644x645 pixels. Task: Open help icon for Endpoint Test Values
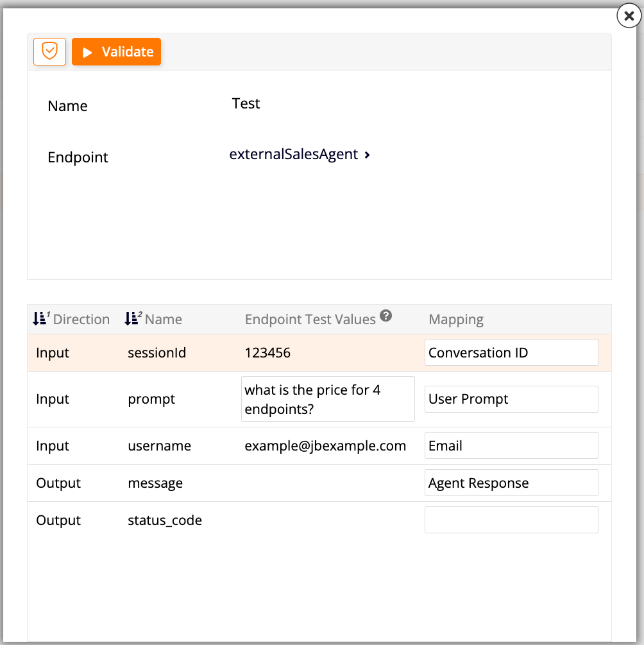[x=386, y=316]
